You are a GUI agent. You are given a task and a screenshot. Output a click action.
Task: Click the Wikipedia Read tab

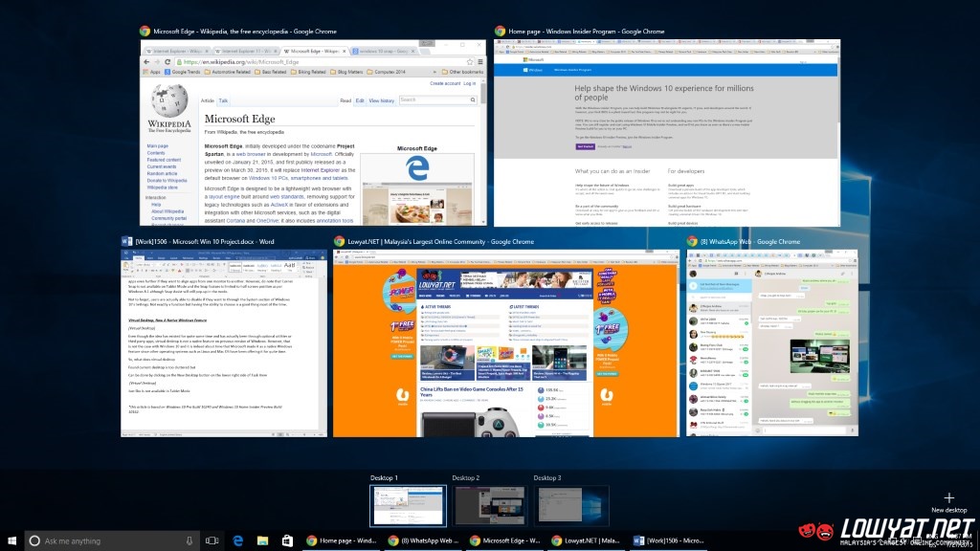[x=345, y=100]
